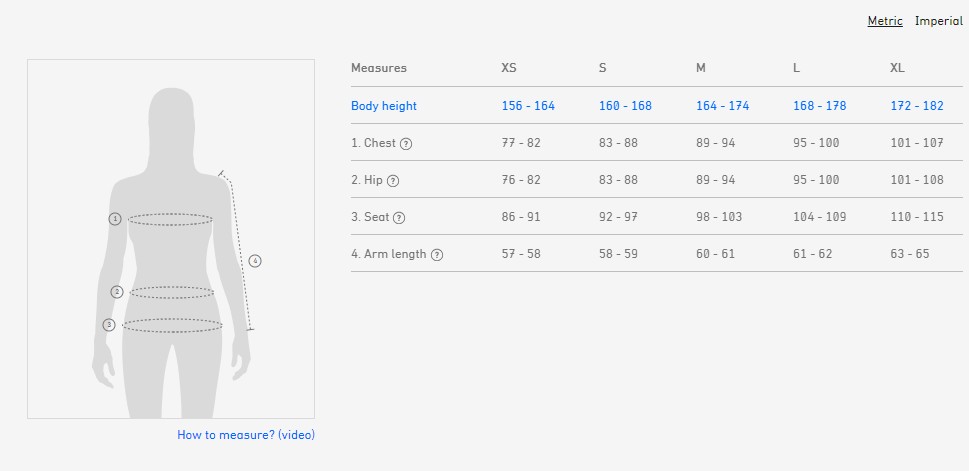
Task: Click the question mark beside Seat
Action: (399, 218)
